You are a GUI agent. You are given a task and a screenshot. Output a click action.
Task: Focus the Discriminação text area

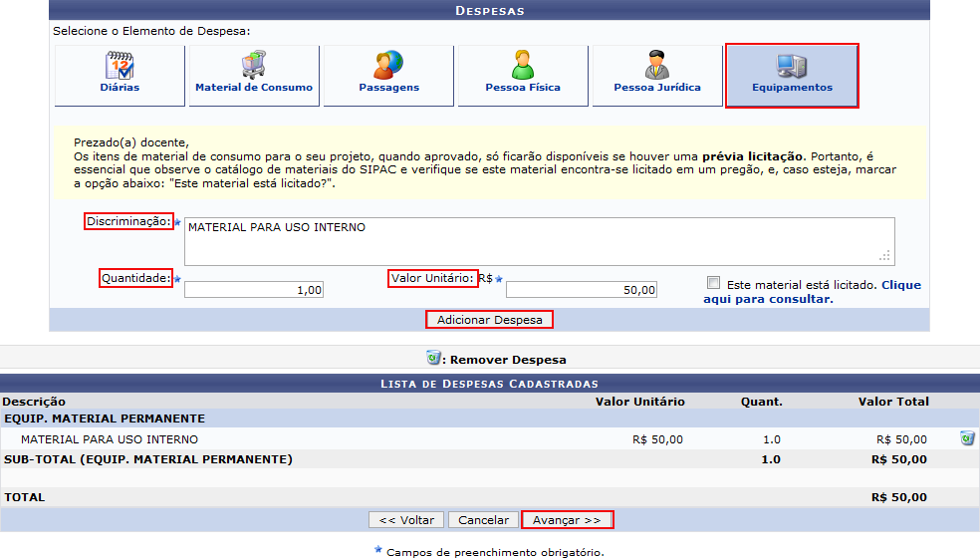coord(538,241)
